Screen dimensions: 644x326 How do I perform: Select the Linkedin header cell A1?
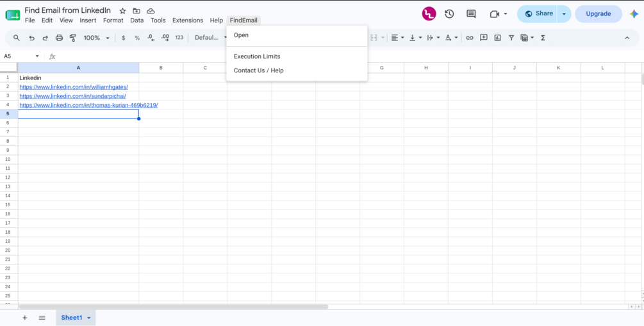(x=78, y=77)
